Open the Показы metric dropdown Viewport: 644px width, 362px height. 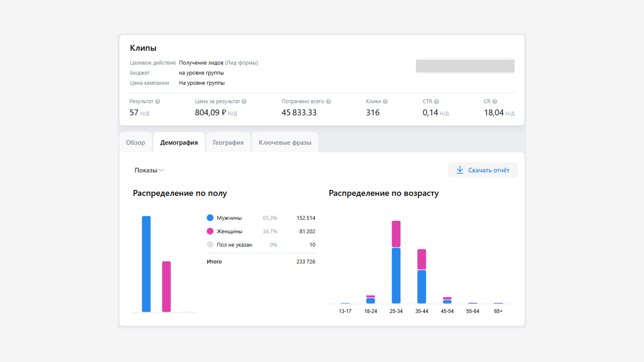(146, 170)
